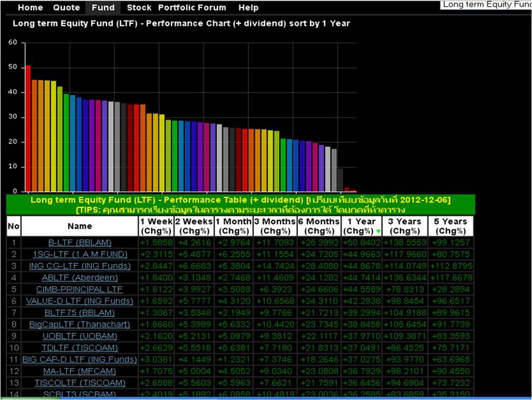The image size is (532, 400).
Task: Click the +14.7424 three-months value
Action: click(x=275, y=266)
